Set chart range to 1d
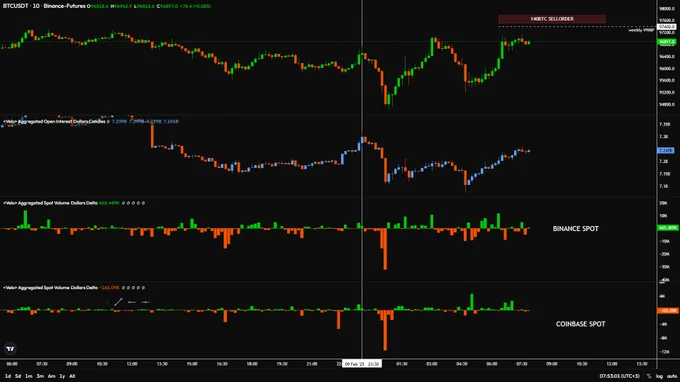The image size is (680, 382). click(8, 376)
